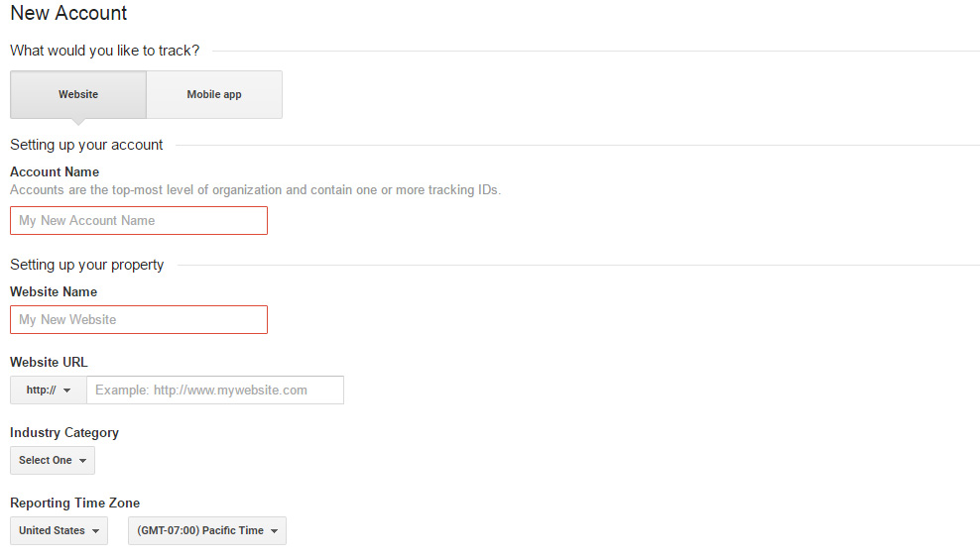The height and width of the screenshot is (560, 980).
Task: Open the United States country dropdown
Action: click(59, 531)
